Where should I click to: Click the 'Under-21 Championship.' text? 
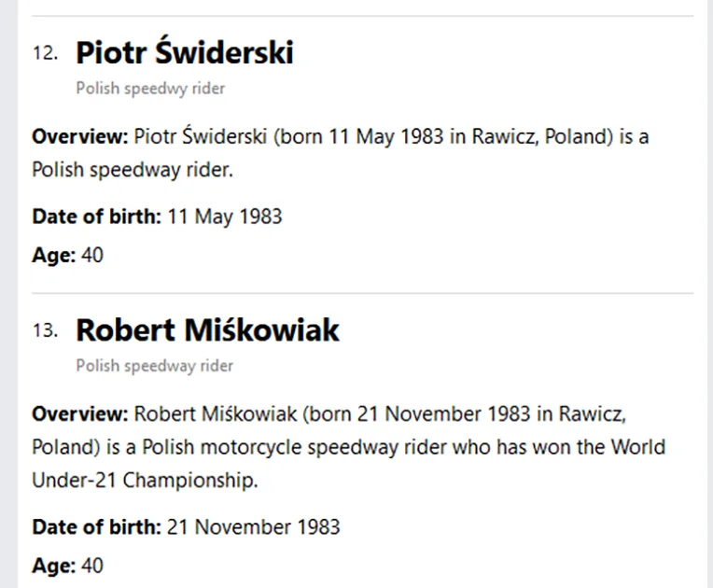tap(145, 481)
